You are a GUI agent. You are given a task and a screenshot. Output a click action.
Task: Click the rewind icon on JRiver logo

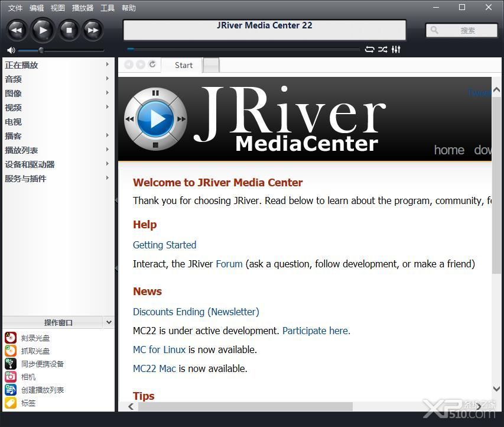[129, 119]
